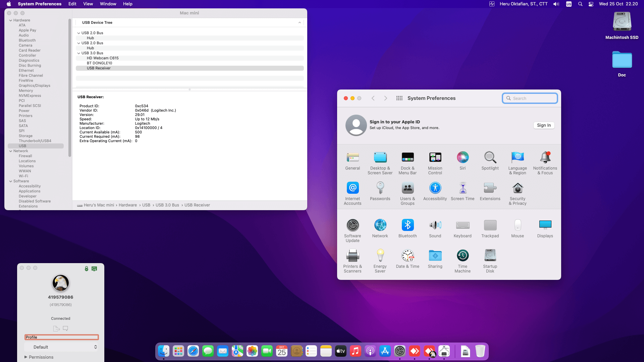The height and width of the screenshot is (362, 644).
Task: Open the Help menu
Action: coord(127,4)
